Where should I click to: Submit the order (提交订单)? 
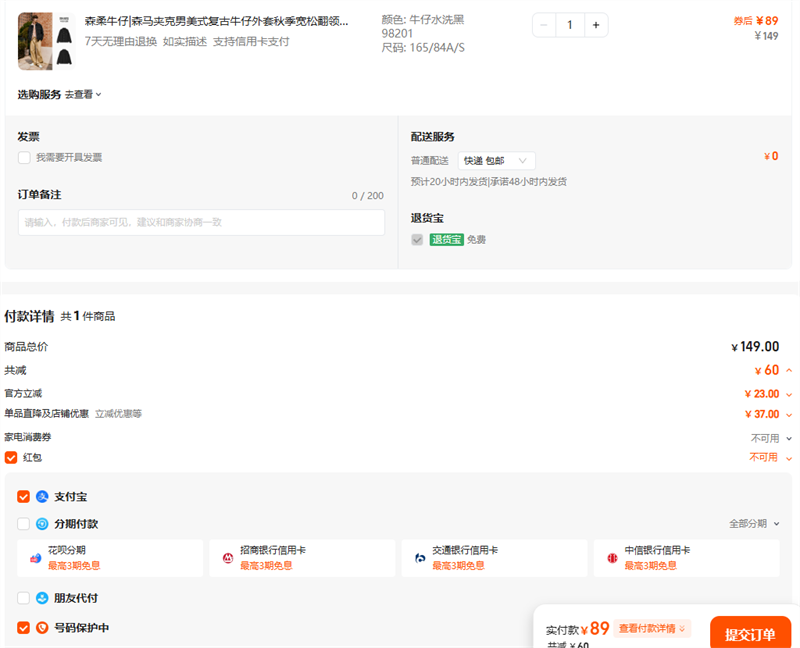tap(749, 634)
